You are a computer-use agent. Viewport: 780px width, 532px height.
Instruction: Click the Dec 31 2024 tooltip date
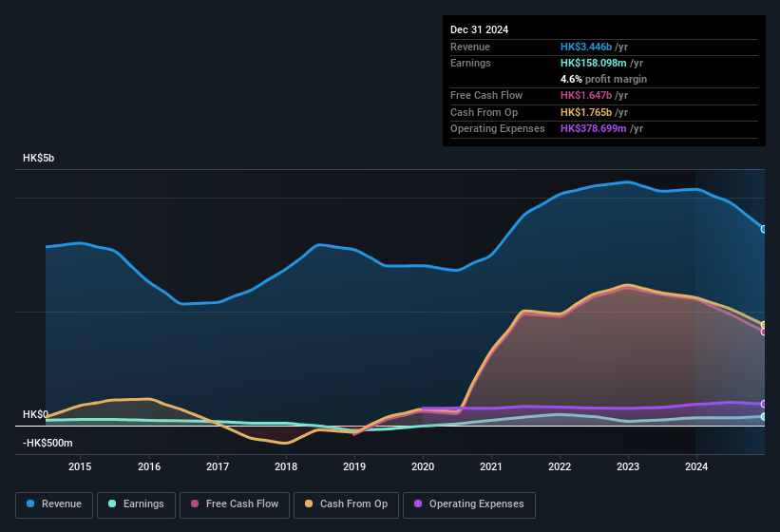pos(479,29)
